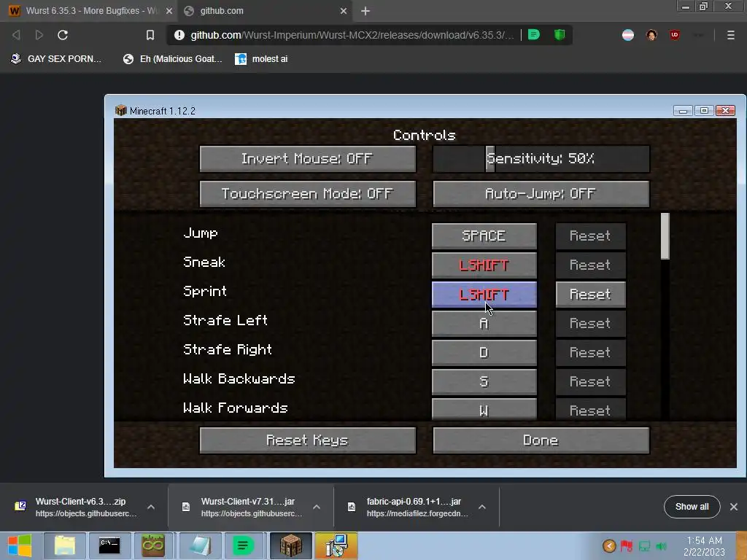The width and height of the screenshot is (747, 560).
Task: Open the bookmark with the blue icon
Action: pyautogui.click(x=262, y=59)
